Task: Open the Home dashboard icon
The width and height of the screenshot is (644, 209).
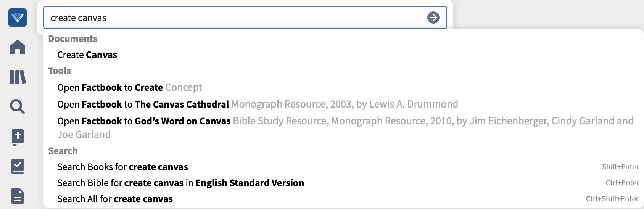Action: coord(18,47)
